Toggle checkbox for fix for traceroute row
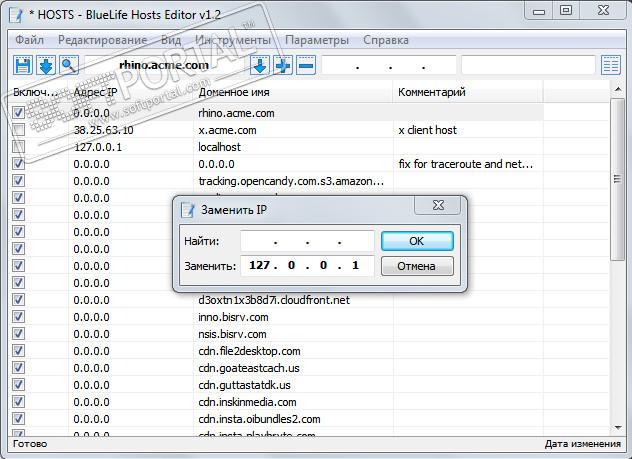Screen dimensions: 632x459 [x=18, y=164]
